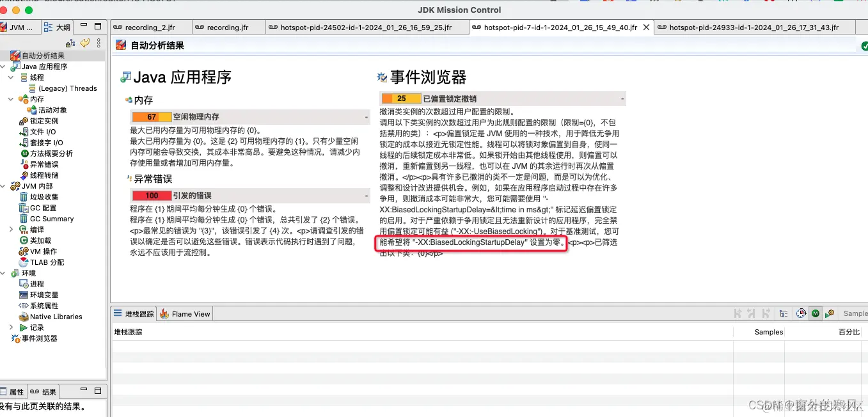Open VM 操作 page
The image size is (868, 417).
[43, 251]
